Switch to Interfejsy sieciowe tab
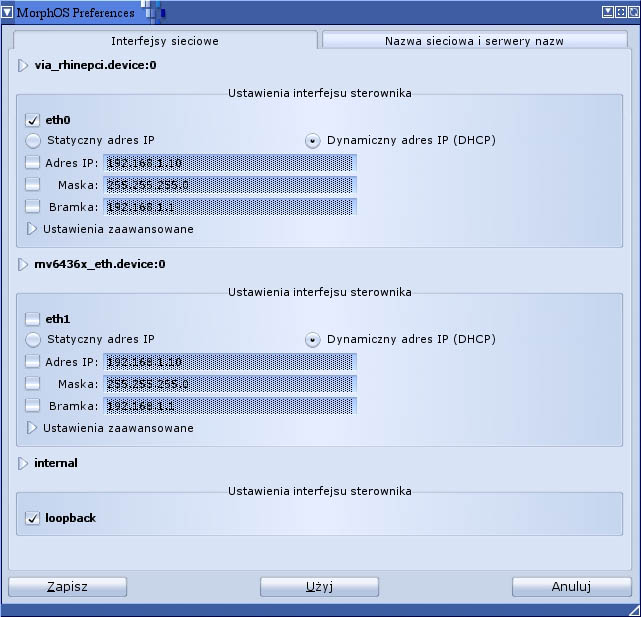This screenshot has width=641, height=617. 165,41
